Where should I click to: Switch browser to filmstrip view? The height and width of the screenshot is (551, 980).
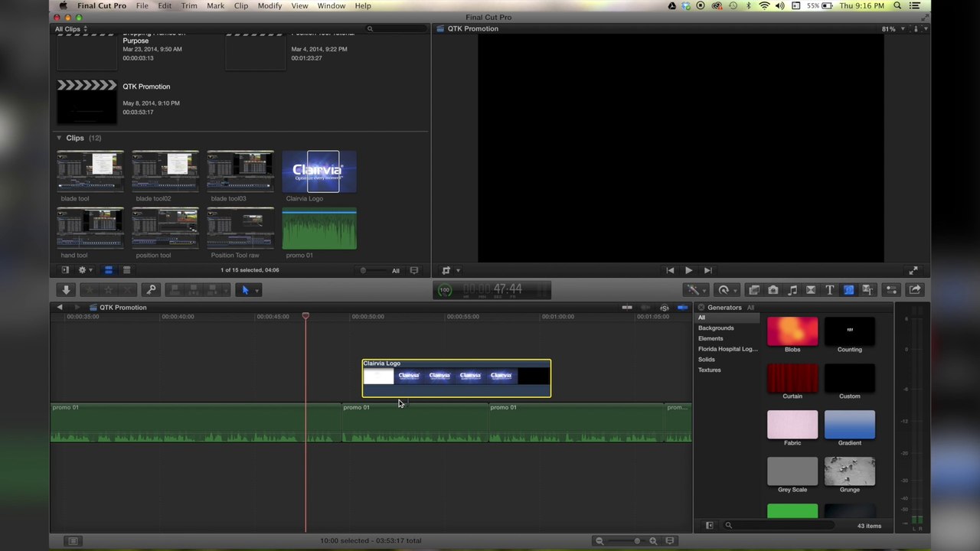tap(108, 270)
